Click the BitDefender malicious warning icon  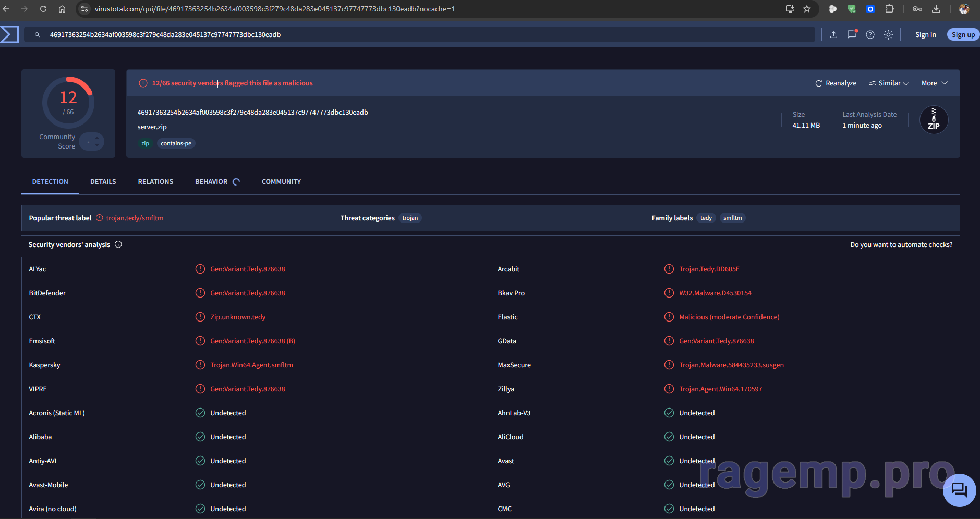tap(200, 293)
